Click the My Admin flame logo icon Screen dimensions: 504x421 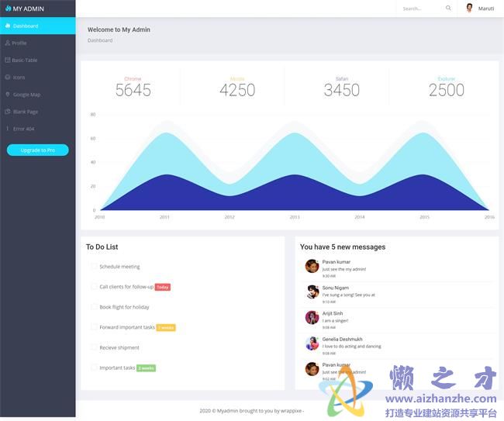coord(8,9)
